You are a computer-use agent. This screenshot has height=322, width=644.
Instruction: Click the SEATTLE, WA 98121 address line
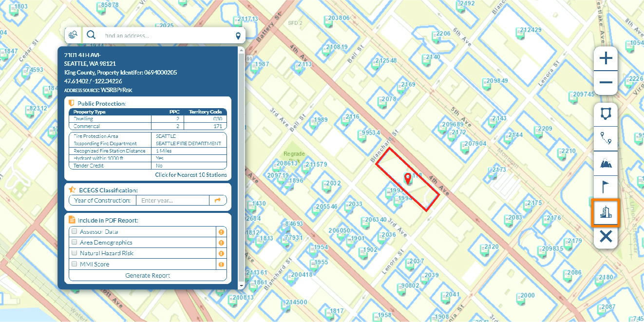point(90,64)
